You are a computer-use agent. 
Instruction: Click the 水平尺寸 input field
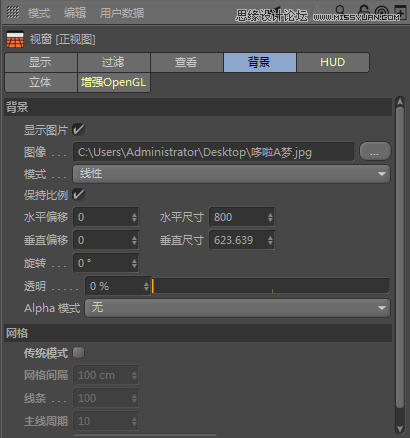click(x=242, y=217)
